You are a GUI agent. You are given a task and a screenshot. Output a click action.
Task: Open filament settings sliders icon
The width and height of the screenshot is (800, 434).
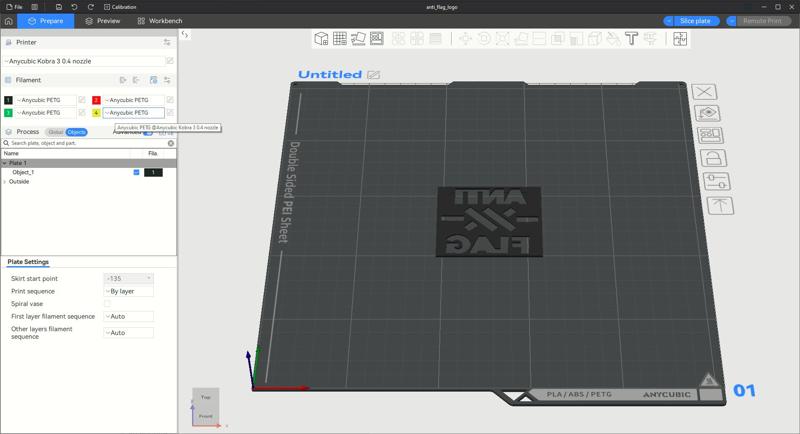pyautogui.click(x=167, y=80)
